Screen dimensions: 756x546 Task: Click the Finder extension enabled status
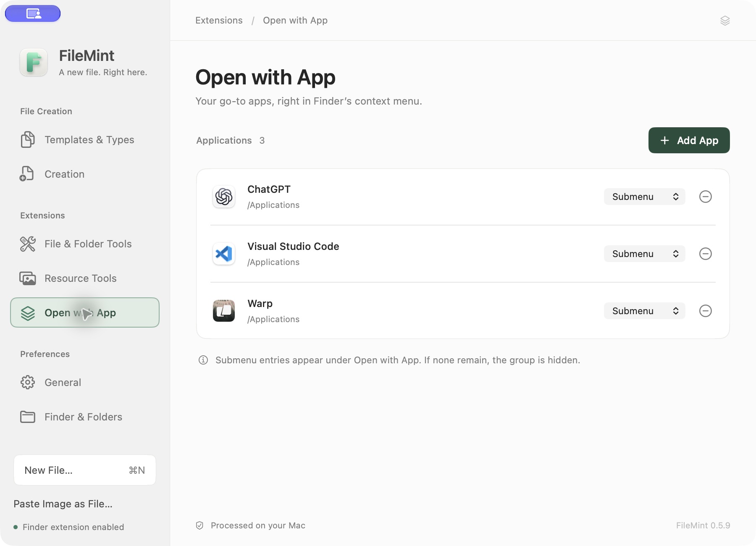tap(69, 527)
